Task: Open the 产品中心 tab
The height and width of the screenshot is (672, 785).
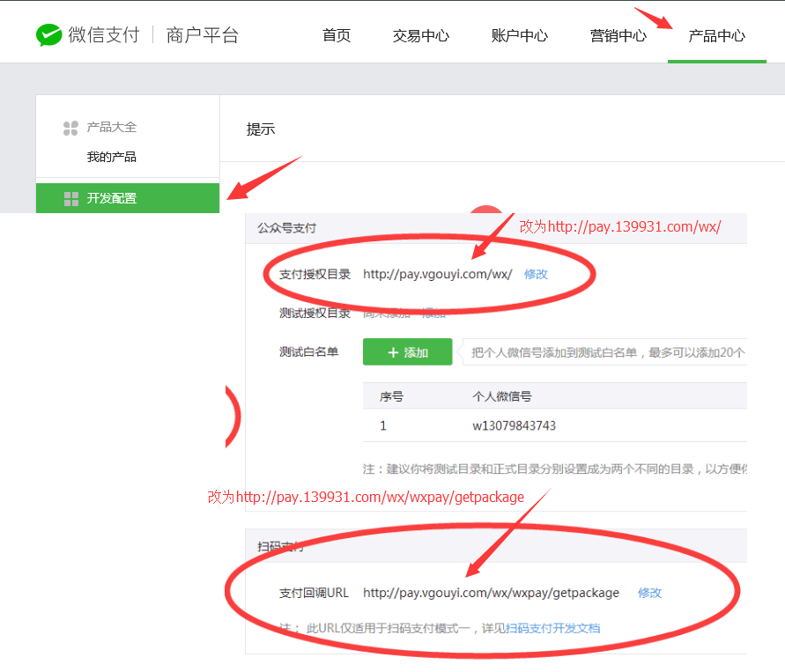Action: [x=716, y=36]
